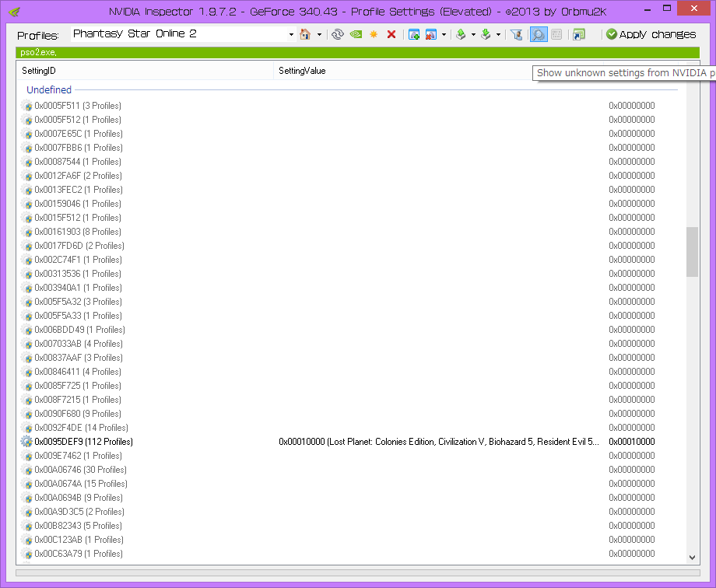Click the gear icon beside 0x00C63A79
Screen dimensions: 716x588
(x=26, y=554)
